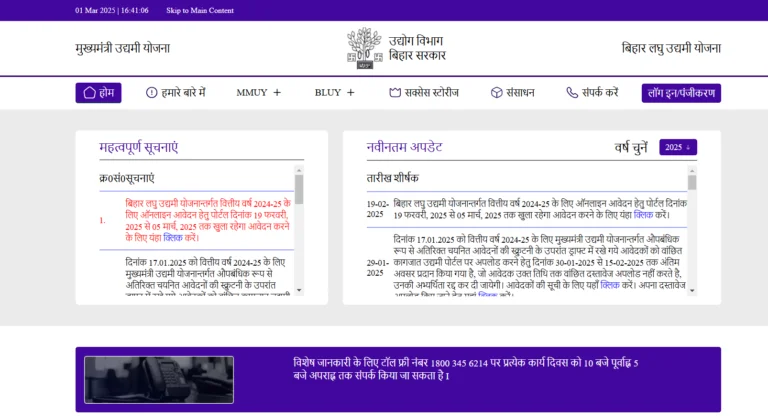Click Skip to Main Content link
This screenshot has height=420, width=768.
[200, 10]
